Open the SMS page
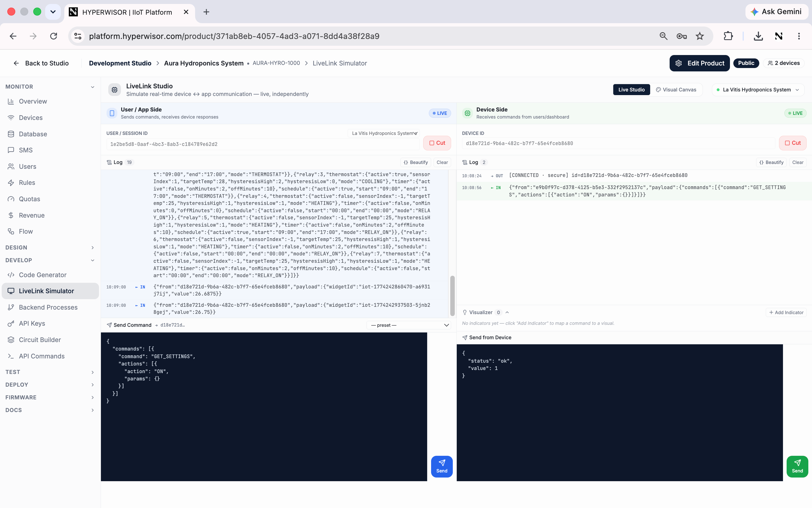The height and width of the screenshot is (508, 812). click(25, 150)
